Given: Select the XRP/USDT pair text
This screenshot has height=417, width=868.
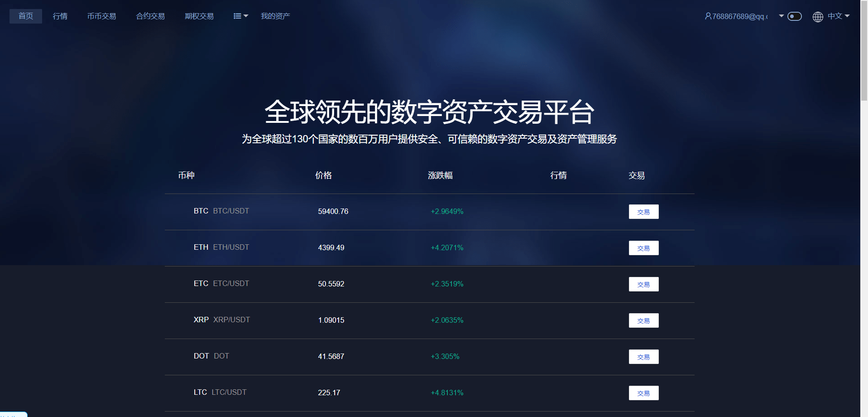Looking at the screenshot, I should point(231,320).
